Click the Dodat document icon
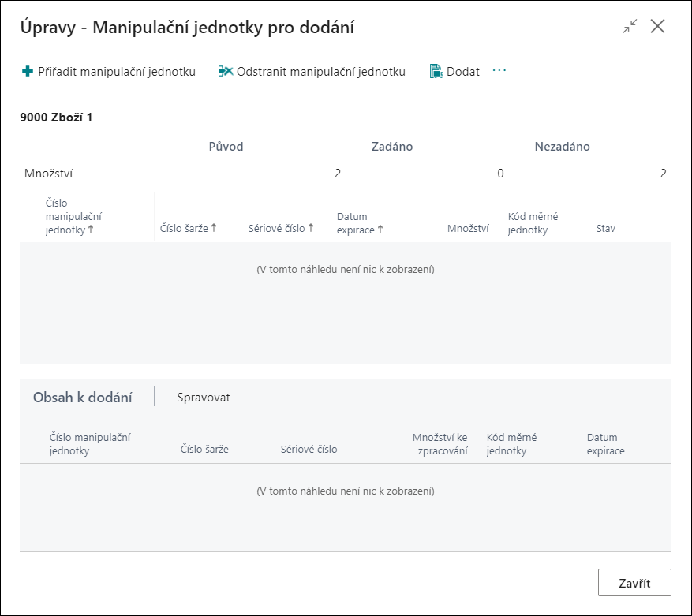The height and width of the screenshot is (616, 692). 436,72
